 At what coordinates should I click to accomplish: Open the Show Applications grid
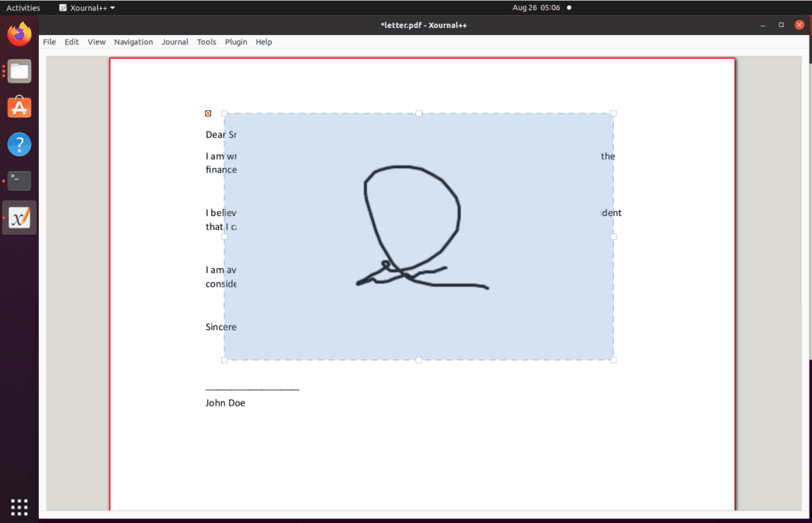[x=18, y=506]
